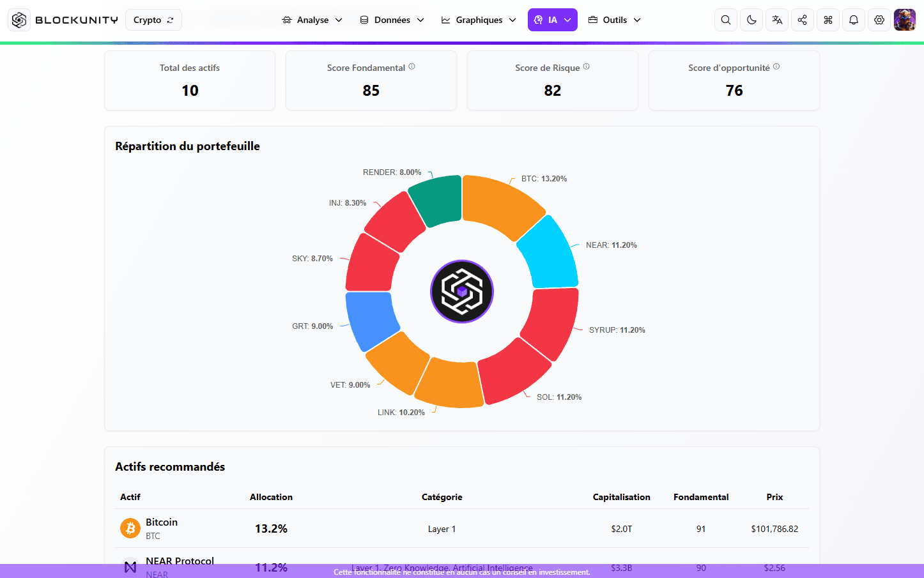Click the Catégorie column header
Viewport: 924px width, 578px height.
(442, 497)
